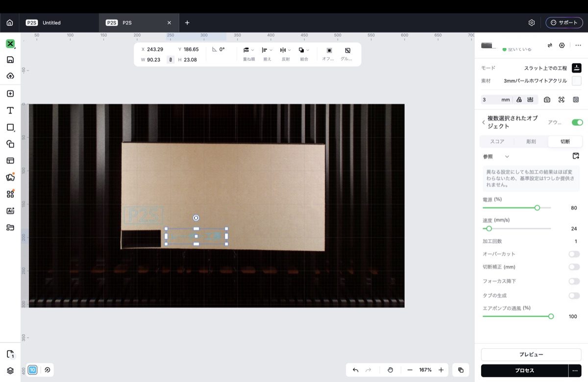Open the more options beside プロセス button
The width and height of the screenshot is (588, 382).
point(575,370)
